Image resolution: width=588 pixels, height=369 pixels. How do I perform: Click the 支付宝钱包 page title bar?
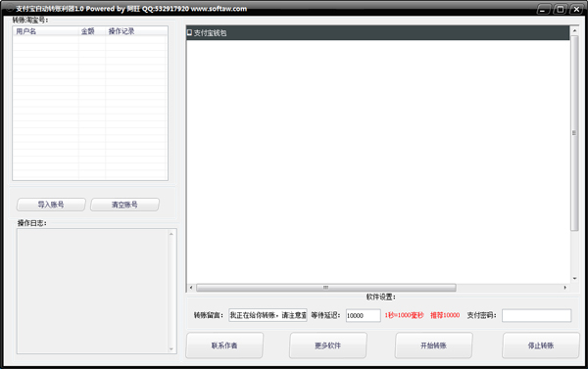point(378,33)
